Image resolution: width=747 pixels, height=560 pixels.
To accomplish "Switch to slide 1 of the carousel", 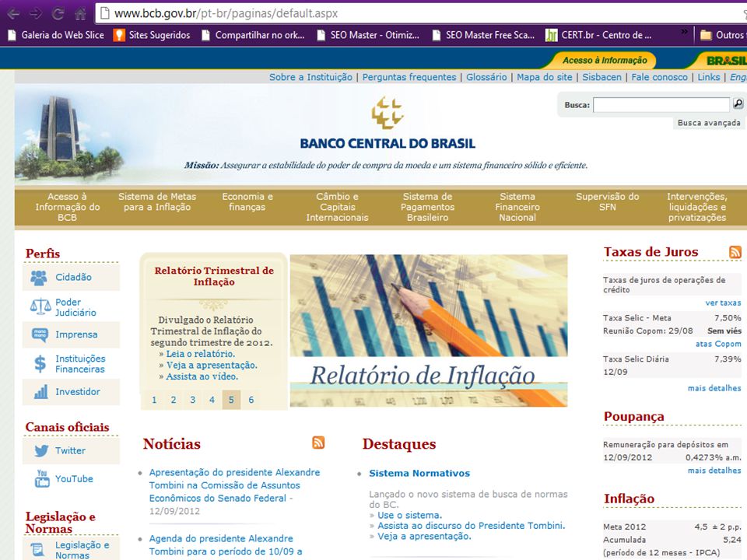I will tap(154, 400).
